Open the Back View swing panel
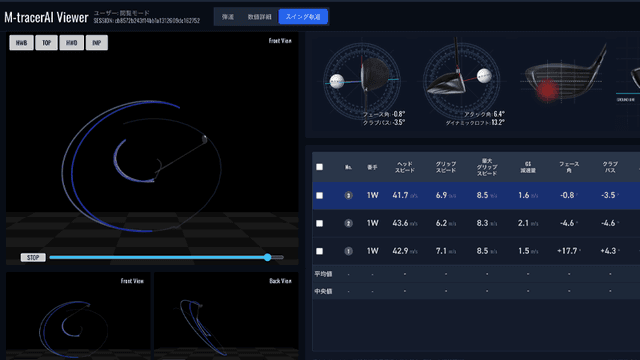Image resolution: width=640 pixels, height=360 pixels. (226, 316)
